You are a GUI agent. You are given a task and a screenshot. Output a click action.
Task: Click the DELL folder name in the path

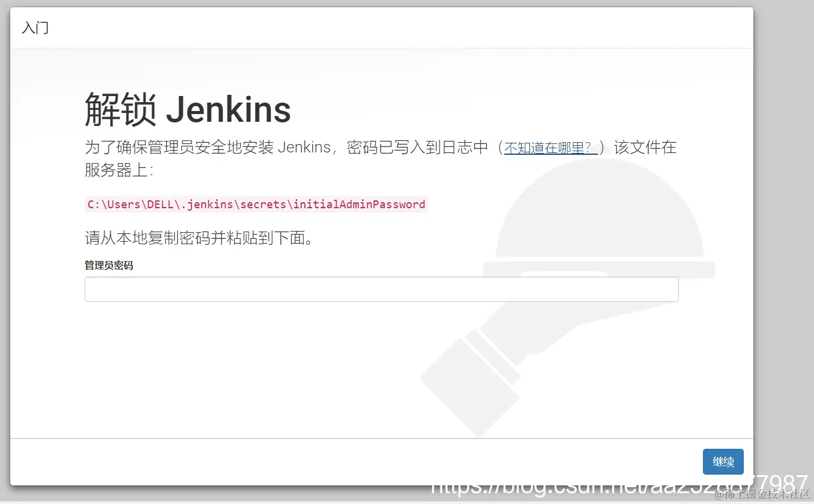point(160,205)
